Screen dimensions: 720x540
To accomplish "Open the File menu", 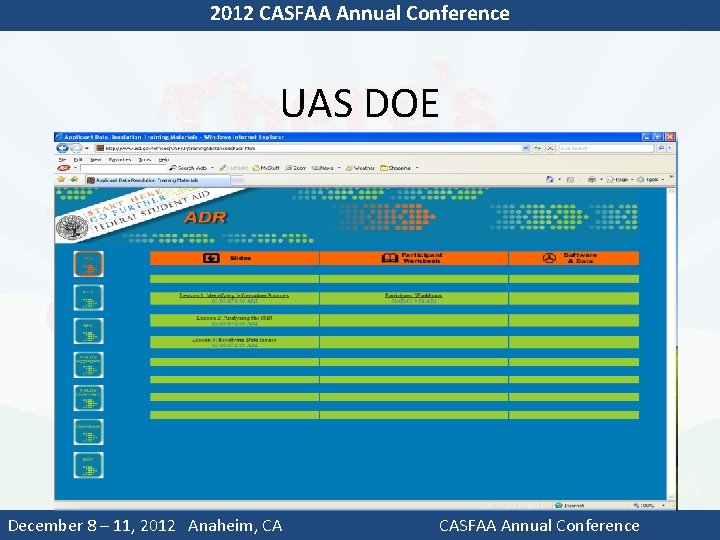I will tap(62, 160).
